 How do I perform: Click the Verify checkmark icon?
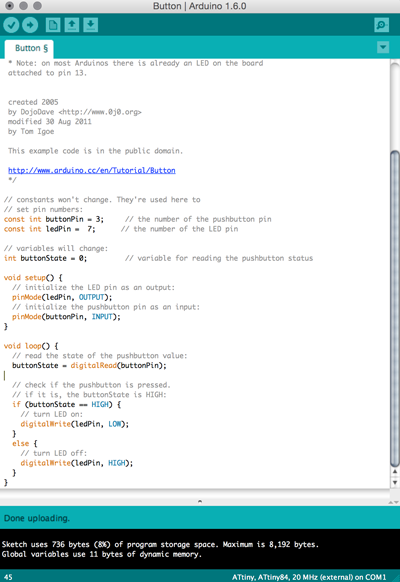11,25
